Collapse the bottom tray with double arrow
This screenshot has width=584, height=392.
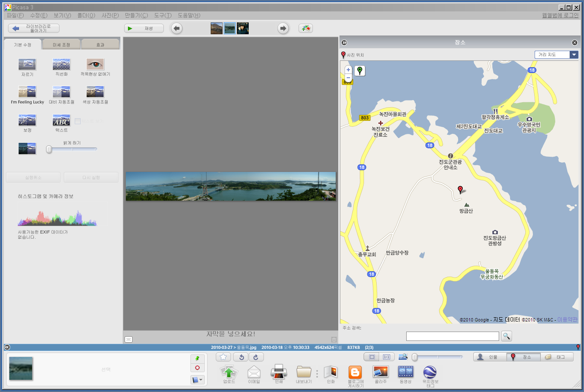pyautogui.click(x=7, y=347)
